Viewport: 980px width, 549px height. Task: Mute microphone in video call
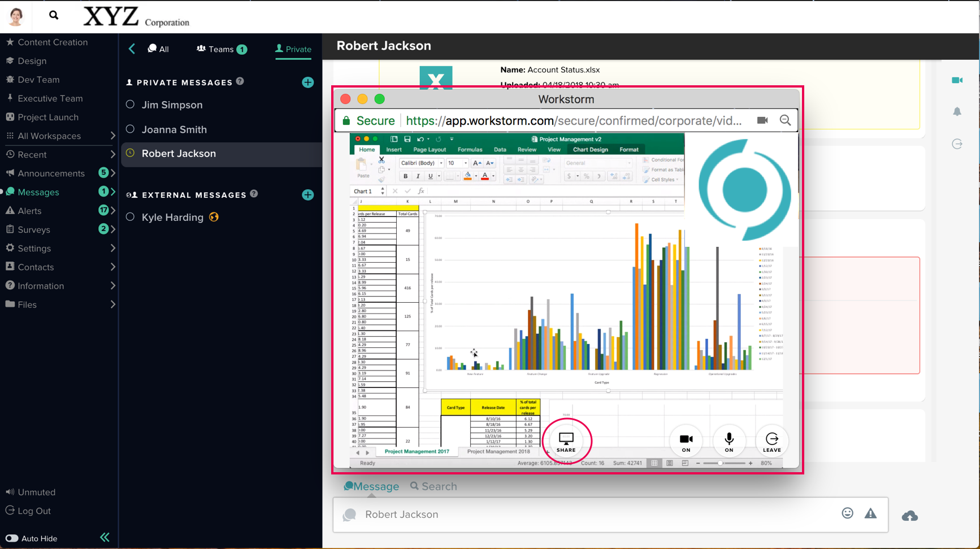729,442
